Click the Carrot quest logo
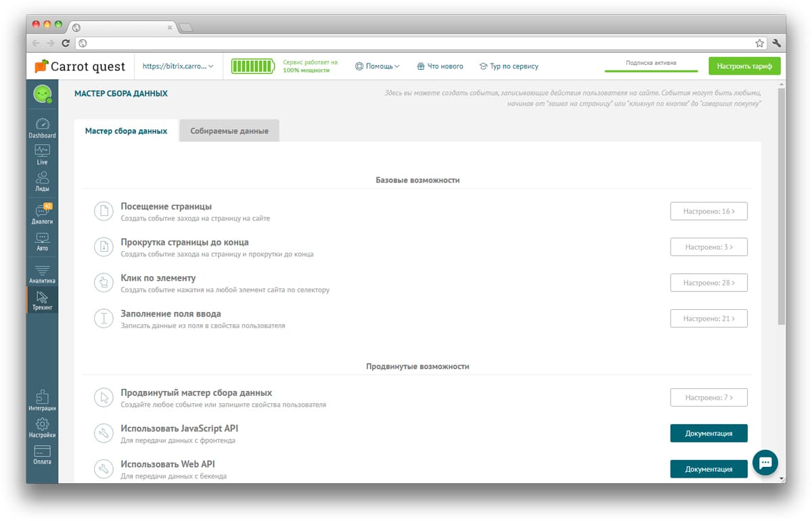Viewport: 812px width, 521px height. [x=81, y=66]
